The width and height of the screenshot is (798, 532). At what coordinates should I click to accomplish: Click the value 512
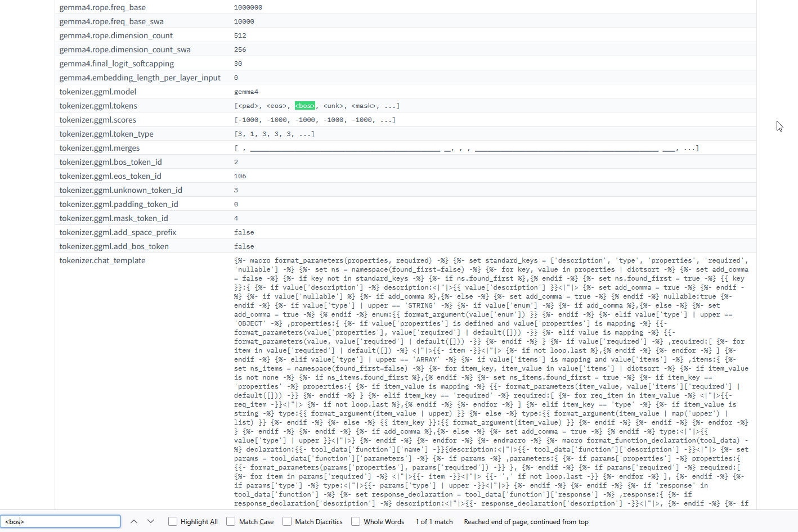click(x=240, y=35)
